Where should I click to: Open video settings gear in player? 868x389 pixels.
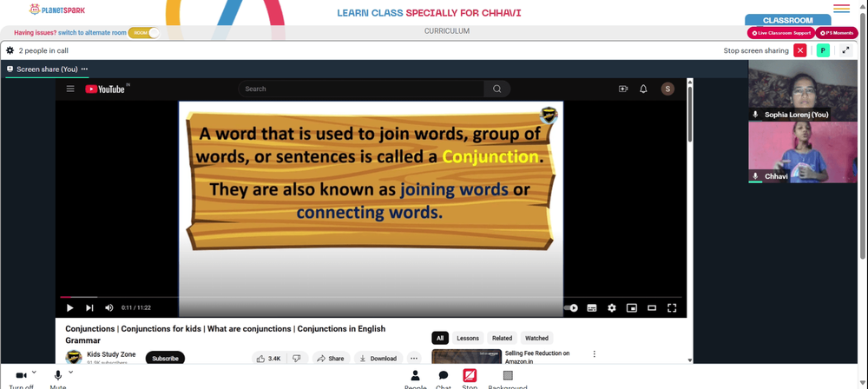(x=612, y=308)
